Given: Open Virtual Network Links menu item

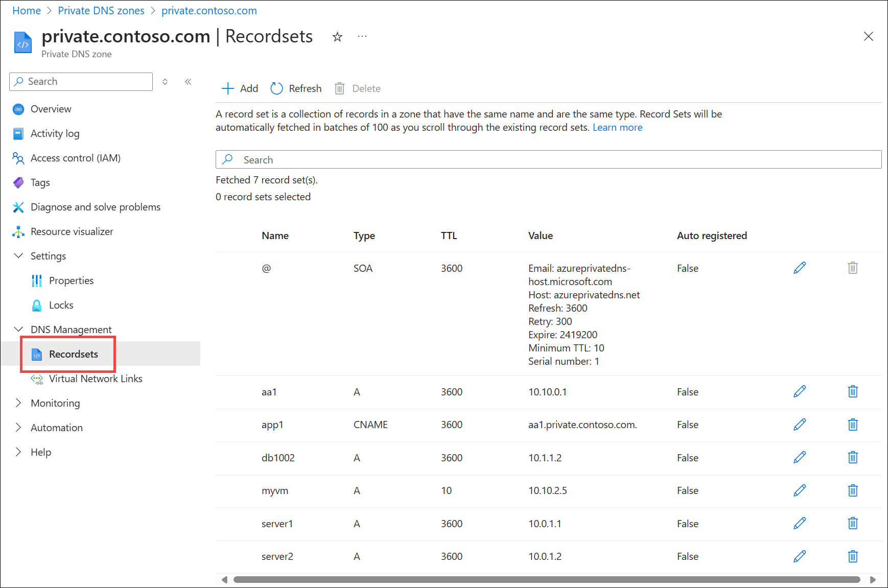Looking at the screenshot, I should pyautogui.click(x=96, y=379).
